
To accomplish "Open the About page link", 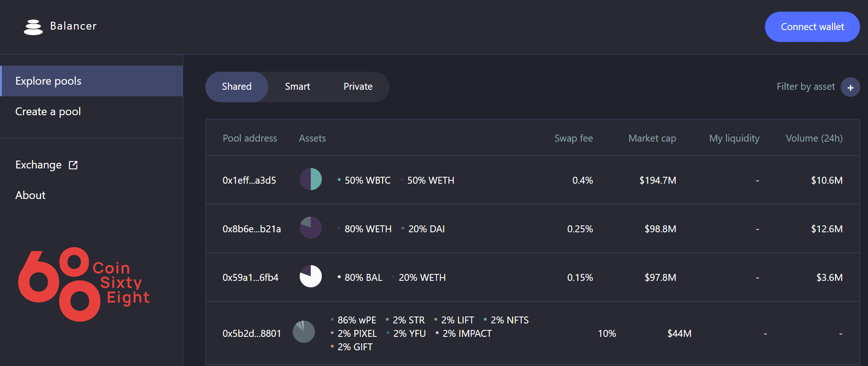I will coord(31,195).
